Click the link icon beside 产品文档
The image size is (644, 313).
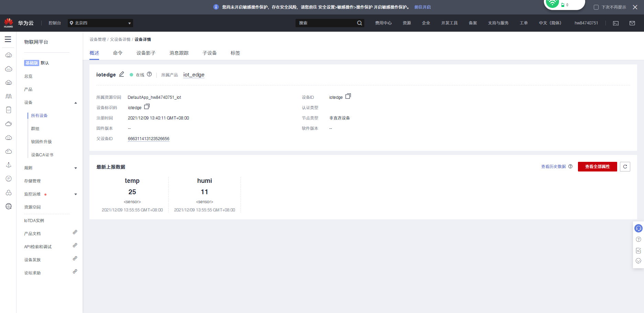coord(75,232)
